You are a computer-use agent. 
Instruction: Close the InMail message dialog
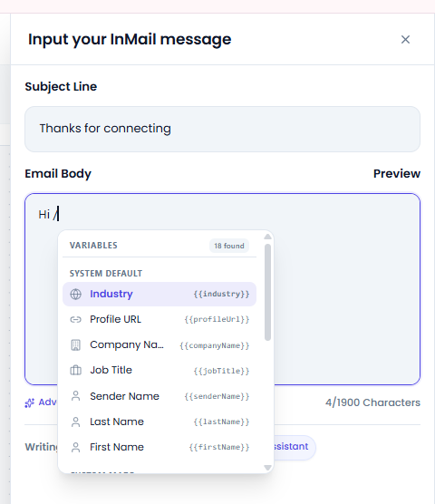pos(405,40)
